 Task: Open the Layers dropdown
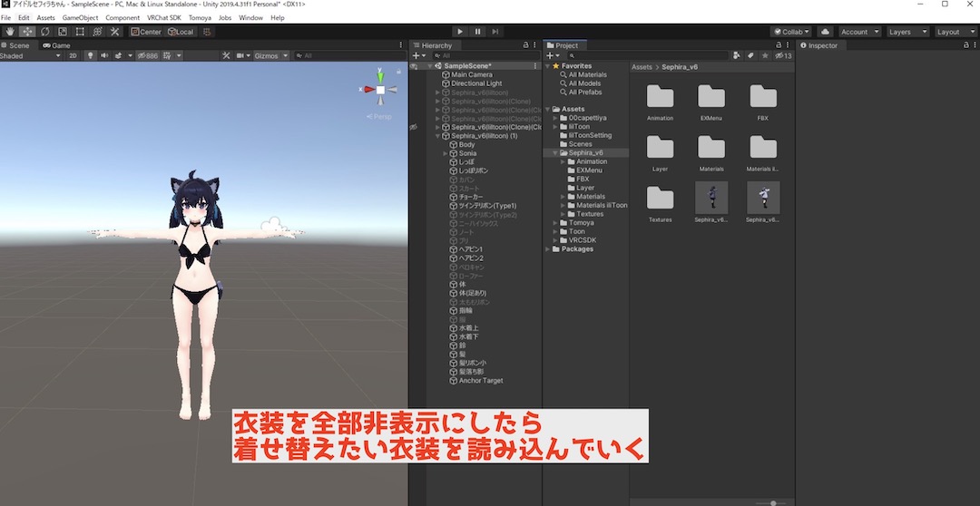click(907, 31)
